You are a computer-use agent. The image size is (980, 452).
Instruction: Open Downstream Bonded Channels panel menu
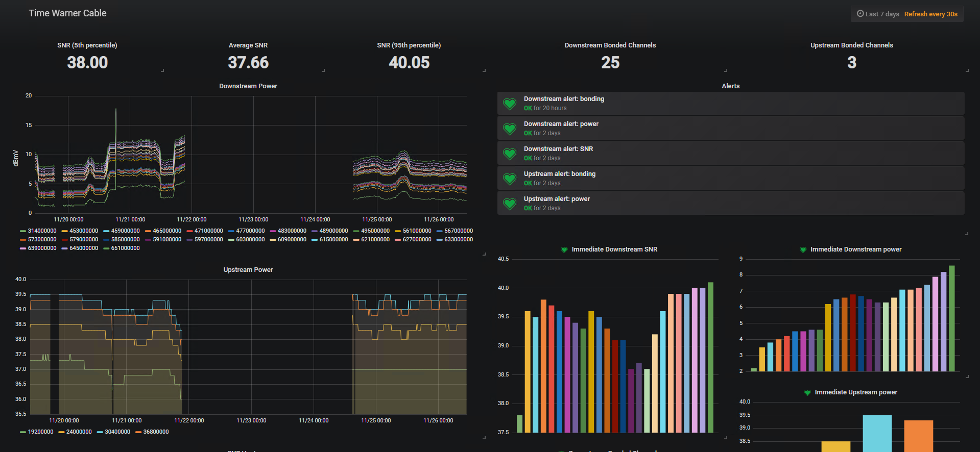pyautogui.click(x=610, y=45)
